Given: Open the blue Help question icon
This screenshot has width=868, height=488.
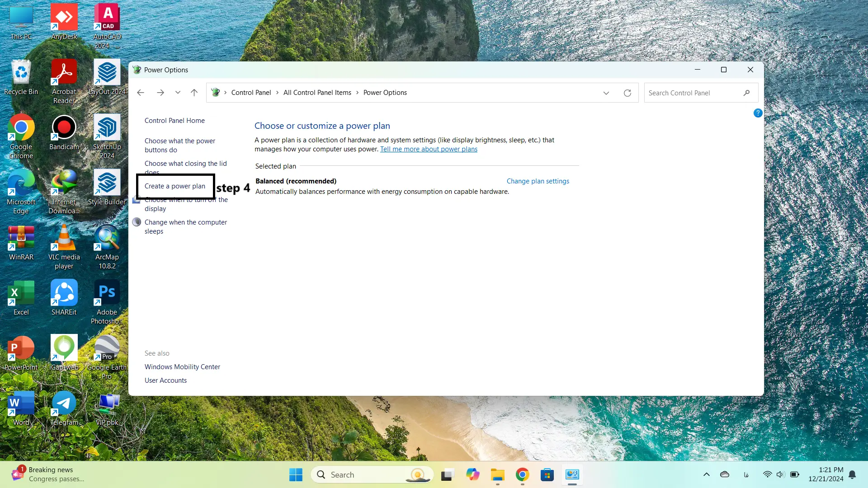Looking at the screenshot, I should [x=758, y=113].
